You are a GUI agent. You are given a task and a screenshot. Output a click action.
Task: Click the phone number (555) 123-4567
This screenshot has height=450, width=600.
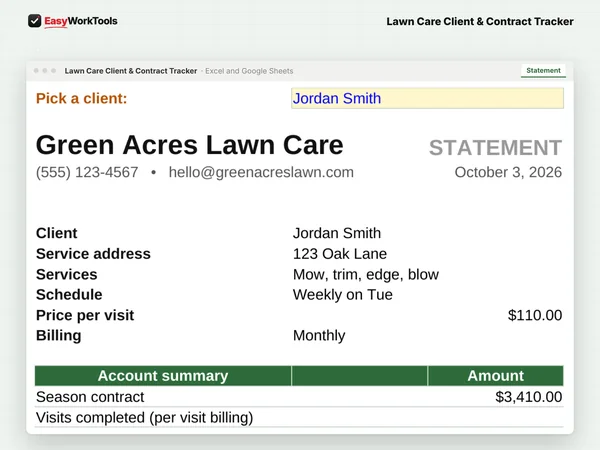point(87,172)
